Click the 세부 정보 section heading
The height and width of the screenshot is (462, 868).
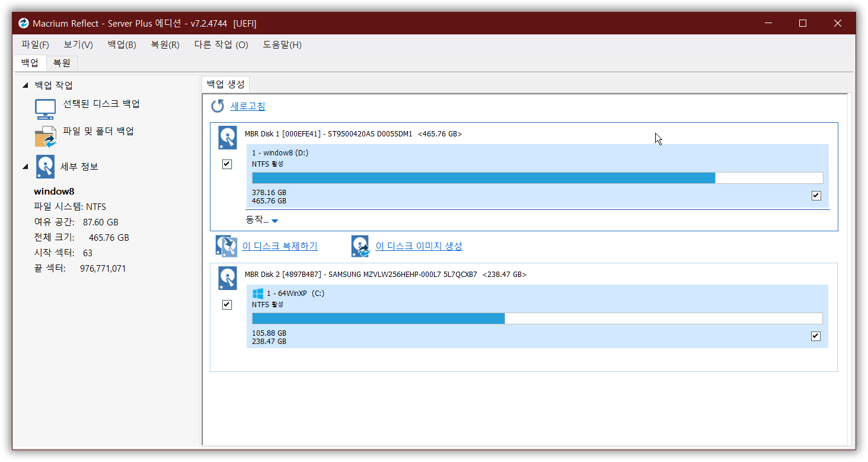point(79,167)
